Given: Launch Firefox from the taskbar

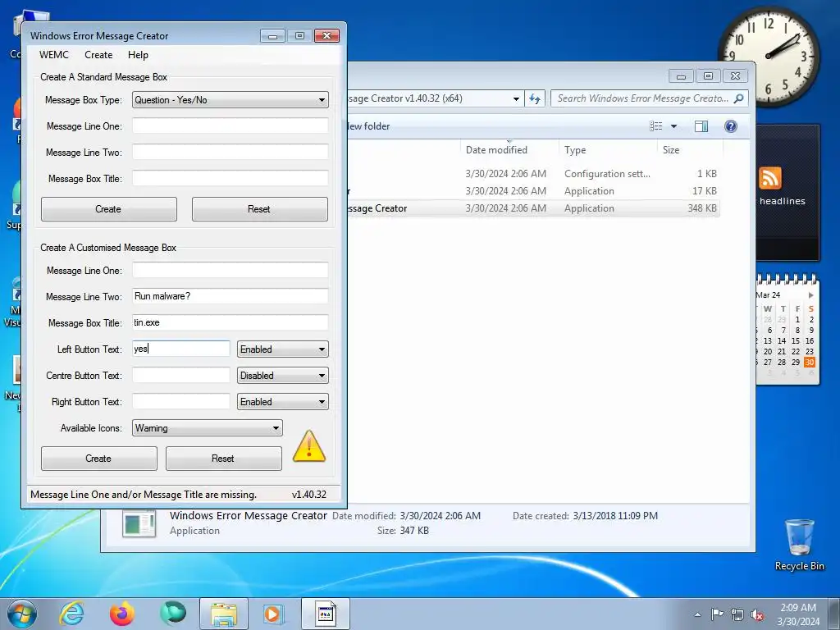Looking at the screenshot, I should [x=122, y=614].
